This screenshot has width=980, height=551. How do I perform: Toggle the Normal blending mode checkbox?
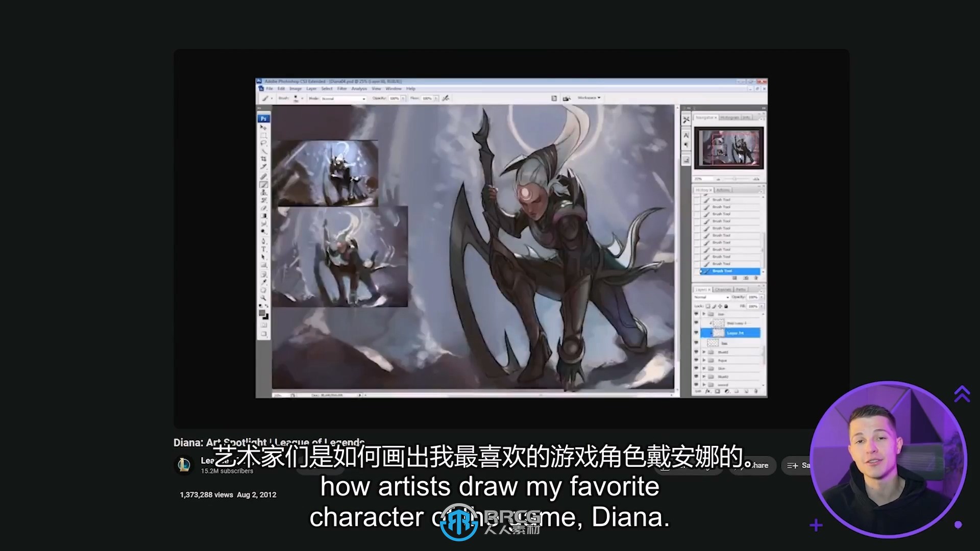click(711, 298)
